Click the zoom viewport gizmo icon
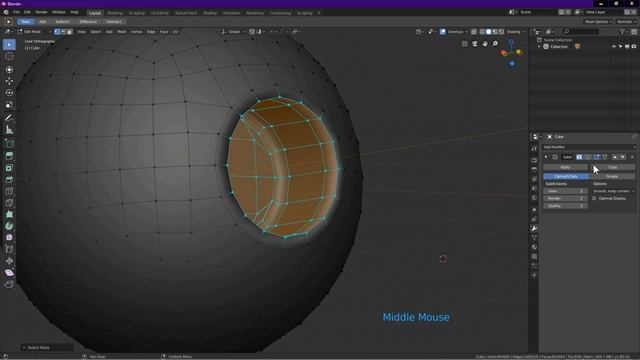Viewport: 640px width, 360px height. pyautogui.click(x=495, y=44)
